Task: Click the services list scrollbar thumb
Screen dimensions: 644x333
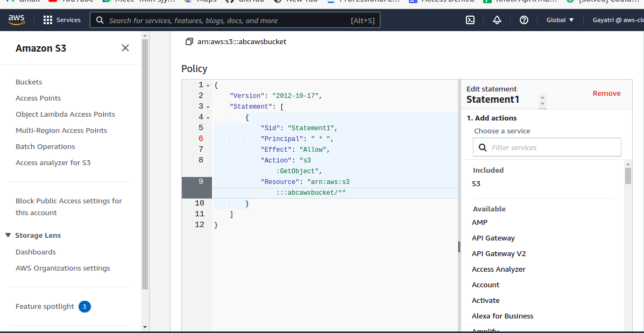Action: coord(628,175)
